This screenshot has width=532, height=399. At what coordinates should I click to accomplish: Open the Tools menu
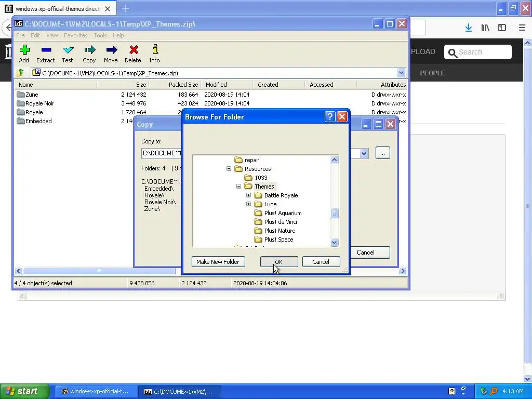tap(100, 35)
